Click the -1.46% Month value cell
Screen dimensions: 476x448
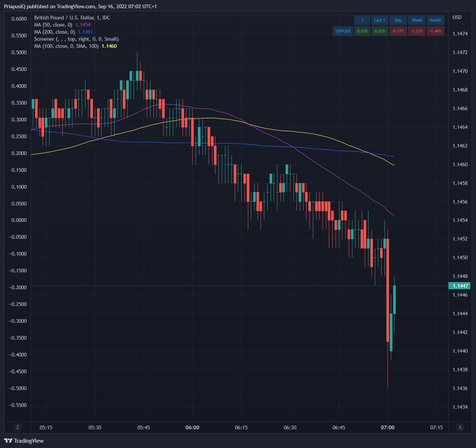[435, 31]
